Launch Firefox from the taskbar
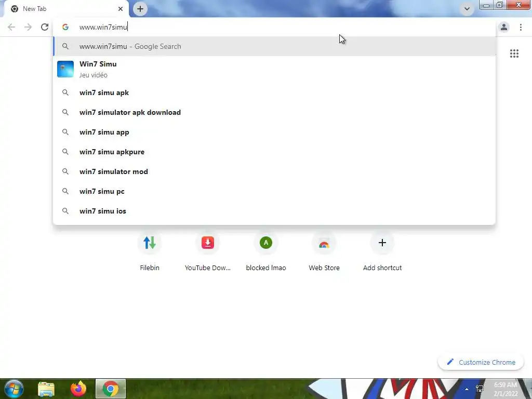 point(78,389)
